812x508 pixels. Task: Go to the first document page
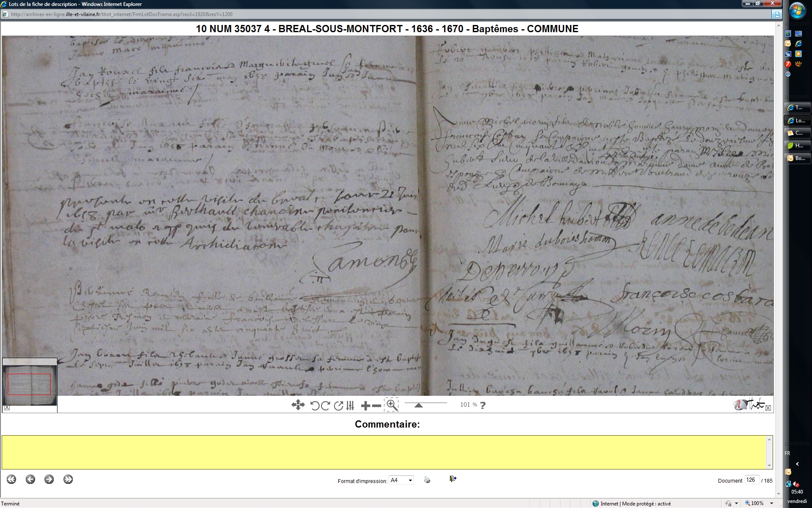11,479
